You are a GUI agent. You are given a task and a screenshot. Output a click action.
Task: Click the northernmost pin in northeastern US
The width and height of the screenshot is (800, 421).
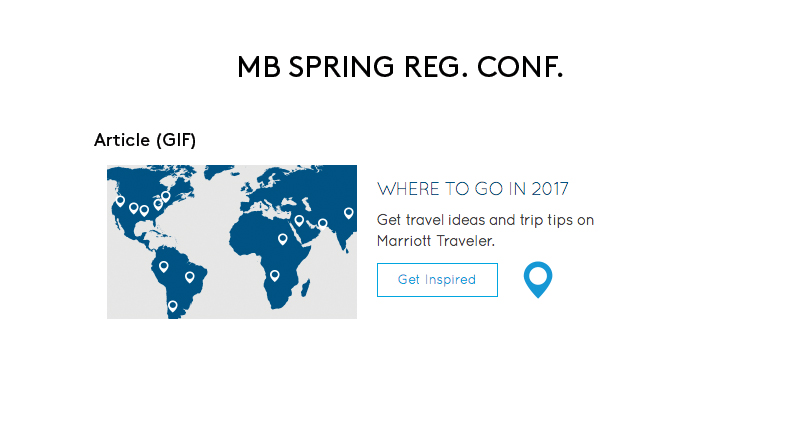(166, 196)
